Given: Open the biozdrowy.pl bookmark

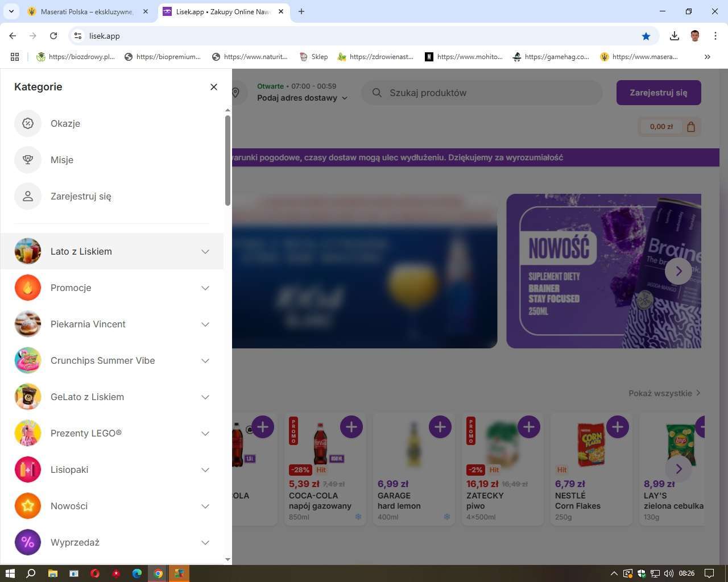Looking at the screenshot, I should tap(76, 57).
